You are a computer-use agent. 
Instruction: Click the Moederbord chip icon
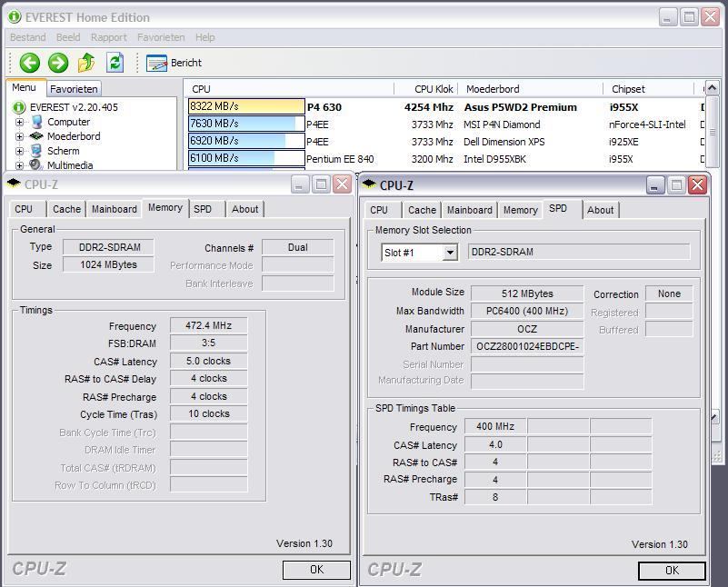pyautogui.click(x=36, y=136)
